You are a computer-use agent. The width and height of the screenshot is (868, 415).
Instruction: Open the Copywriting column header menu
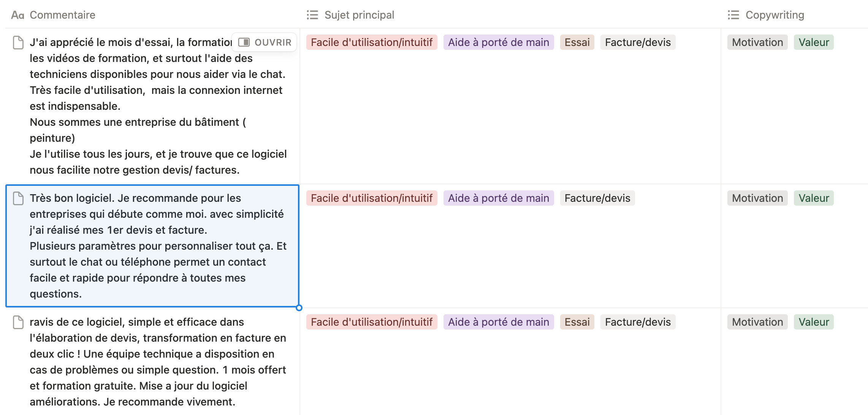tap(775, 15)
